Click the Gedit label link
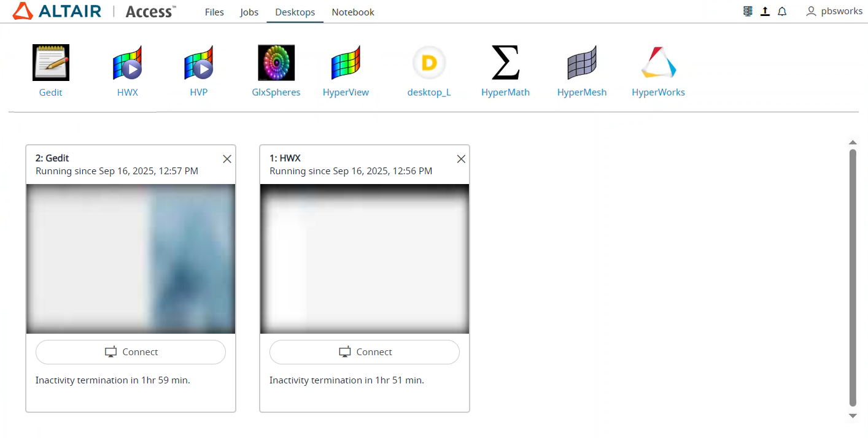868x438 pixels. 51,93
